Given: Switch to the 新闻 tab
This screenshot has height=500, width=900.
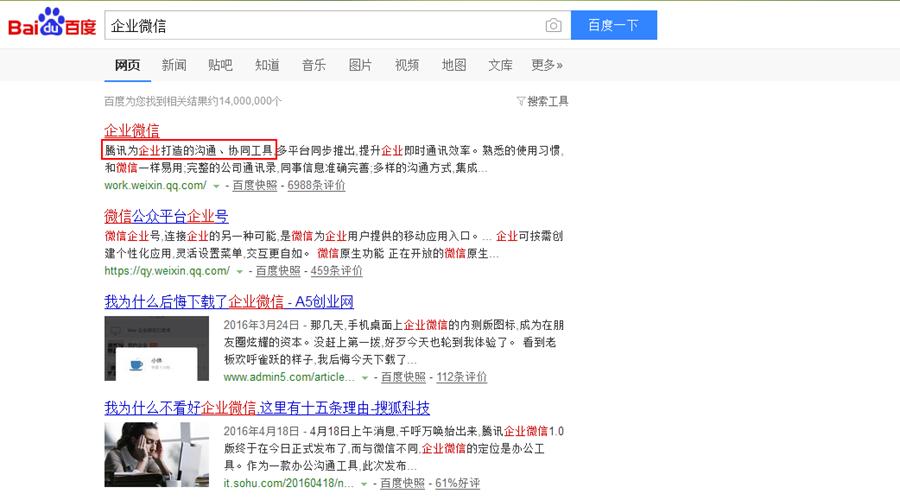Looking at the screenshot, I should tap(174, 65).
